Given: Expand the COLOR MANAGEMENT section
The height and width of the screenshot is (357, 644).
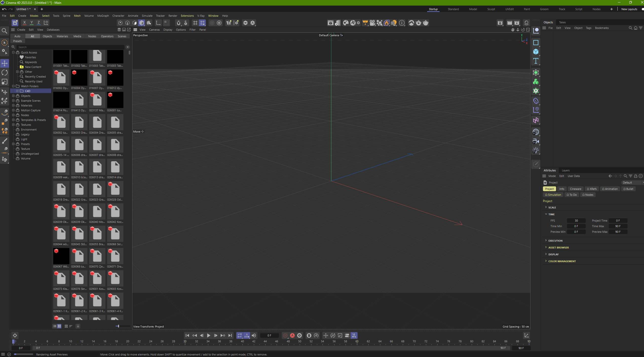Looking at the screenshot, I should pos(546,261).
